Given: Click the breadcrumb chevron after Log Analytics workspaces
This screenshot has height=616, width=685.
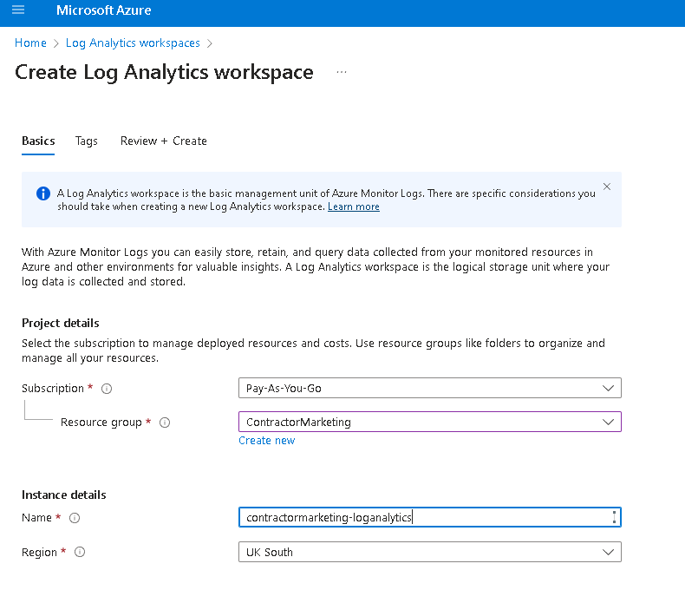Looking at the screenshot, I should [x=210, y=43].
